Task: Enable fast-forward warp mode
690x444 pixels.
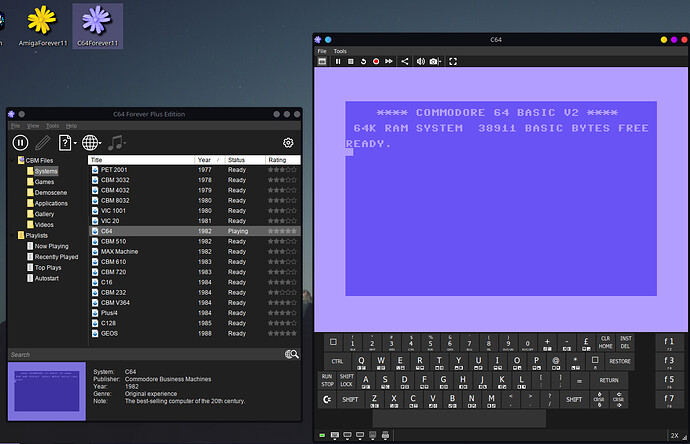Action: tap(389, 62)
